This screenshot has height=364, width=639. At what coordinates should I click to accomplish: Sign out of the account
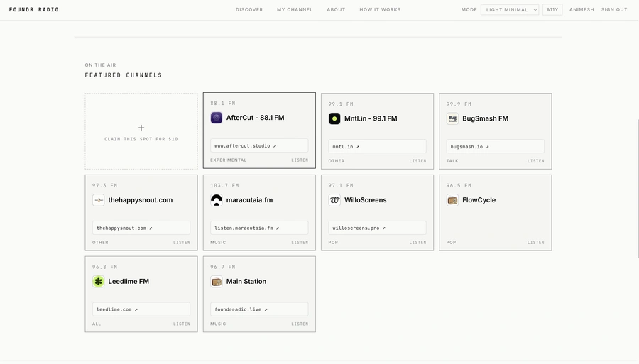coord(614,9)
